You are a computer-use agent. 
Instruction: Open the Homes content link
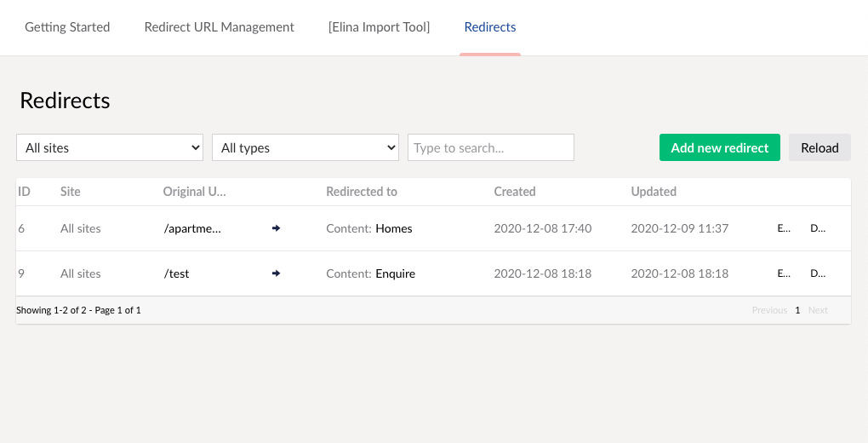[393, 228]
